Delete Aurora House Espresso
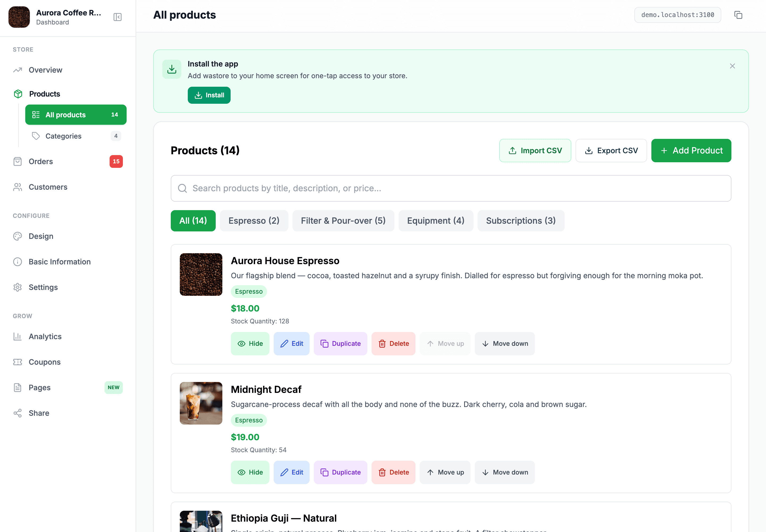Screen dimensions: 766x532 click(393, 344)
